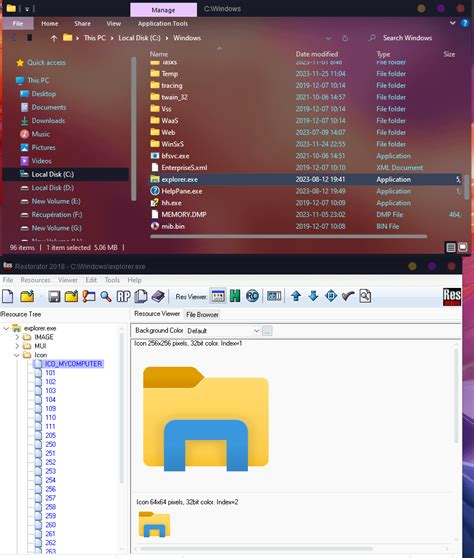The width and height of the screenshot is (474, 558).
Task: Sort by Name column header
Action: pyautogui.click(x=159, y=54)
